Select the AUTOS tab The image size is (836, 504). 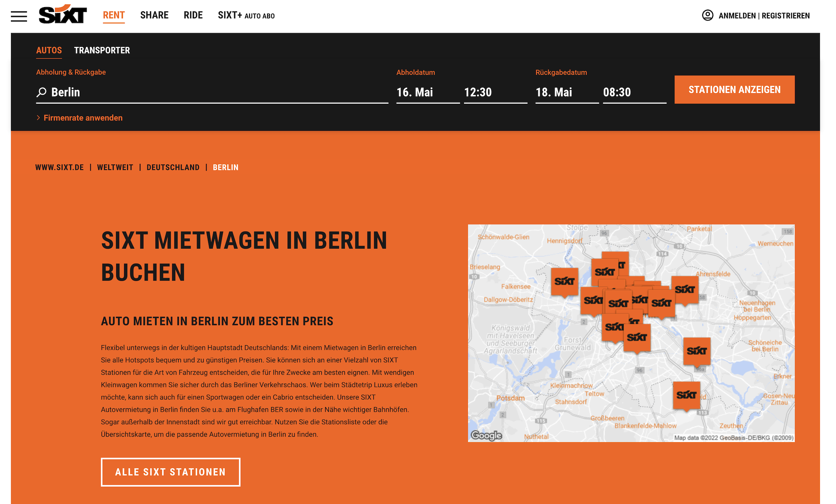coord(49,51)
